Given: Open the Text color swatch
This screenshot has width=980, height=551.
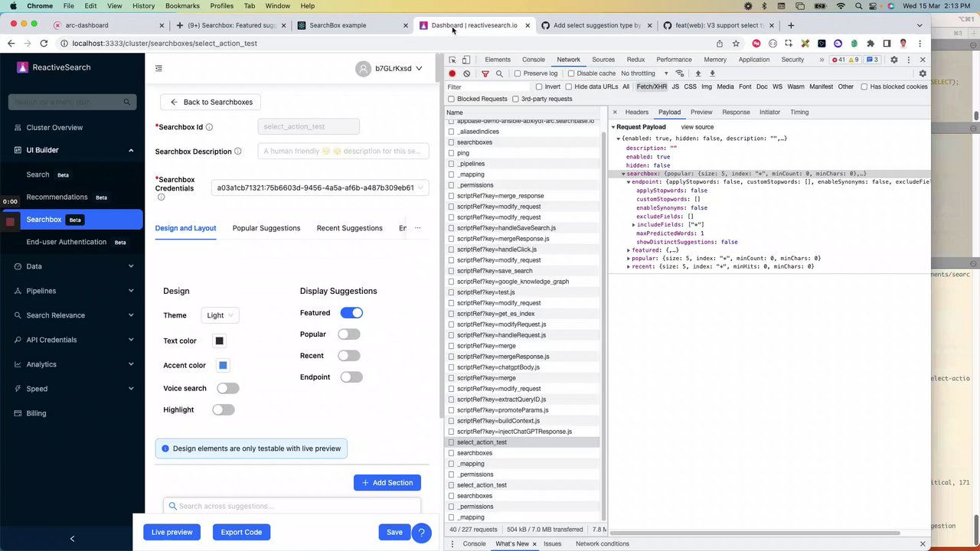Looking at the screenshot, I should click(x=220, y=341).
